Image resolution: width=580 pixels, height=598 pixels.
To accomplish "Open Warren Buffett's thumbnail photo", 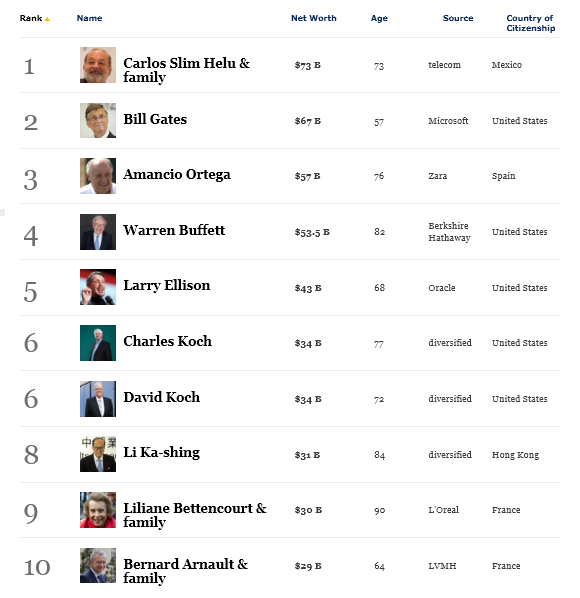I will tap(98, 232).
